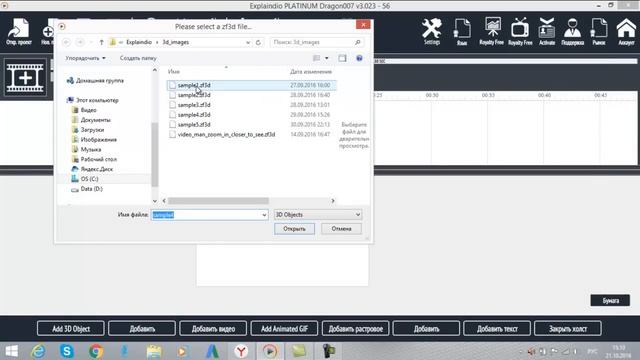
Task: Click the Открыть button
Action: (x=294, y=229)
